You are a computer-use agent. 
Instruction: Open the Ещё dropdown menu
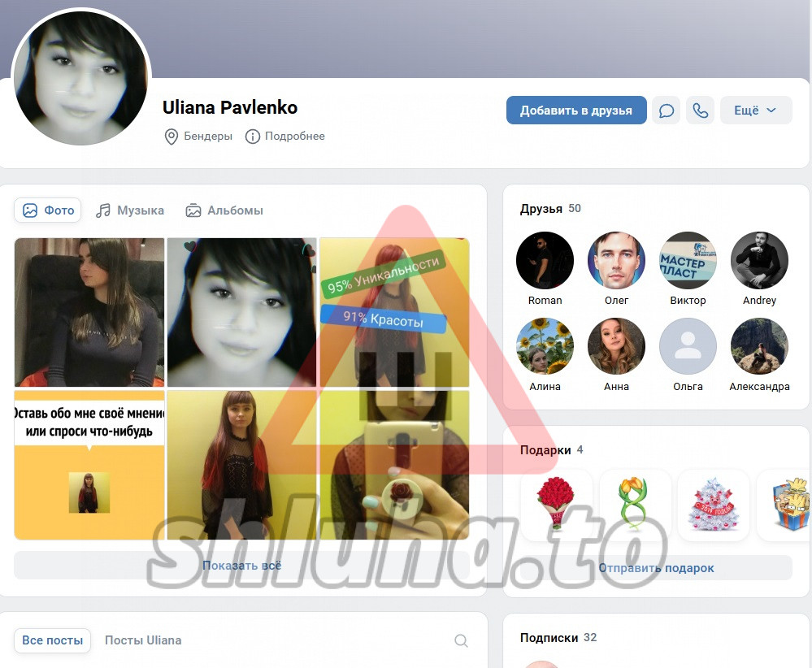click(x=755, y=111)
